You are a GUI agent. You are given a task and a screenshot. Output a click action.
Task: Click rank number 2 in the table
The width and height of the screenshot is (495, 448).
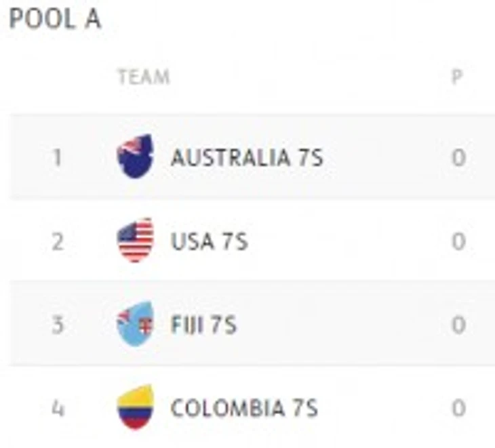point(58,241)
